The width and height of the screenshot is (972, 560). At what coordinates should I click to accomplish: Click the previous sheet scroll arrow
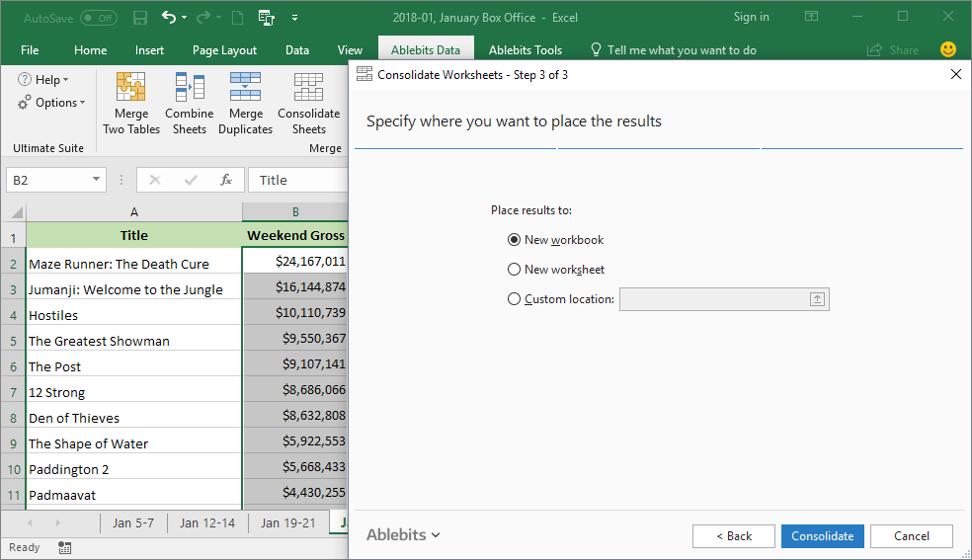click(x=30, y=522)
